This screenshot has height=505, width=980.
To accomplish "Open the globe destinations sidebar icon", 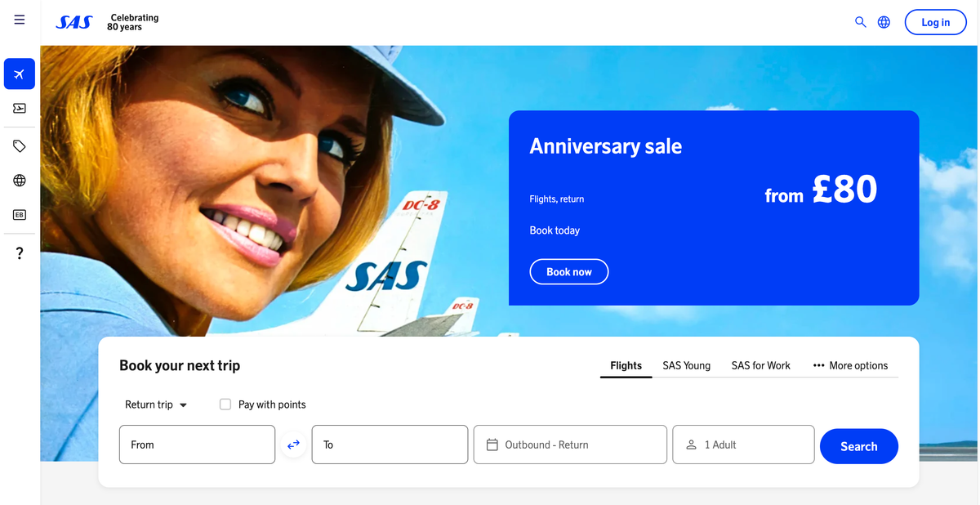I will pyautogui.click(x=20, y=181).
